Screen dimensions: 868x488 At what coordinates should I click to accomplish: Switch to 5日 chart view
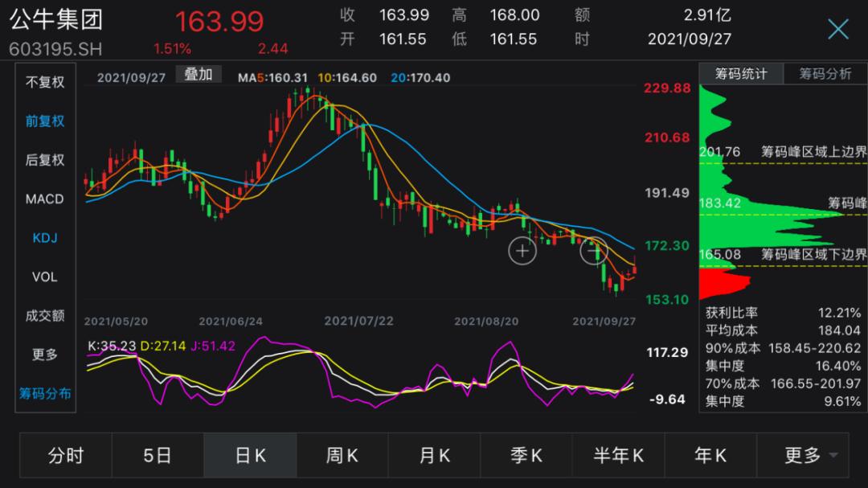click(158, 455)
